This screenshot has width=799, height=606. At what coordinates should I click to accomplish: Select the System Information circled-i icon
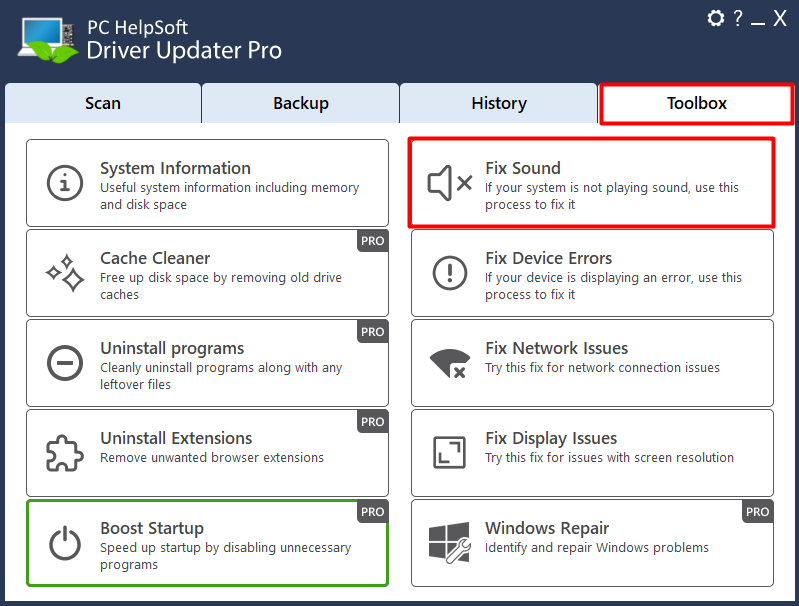click(65, 183)
